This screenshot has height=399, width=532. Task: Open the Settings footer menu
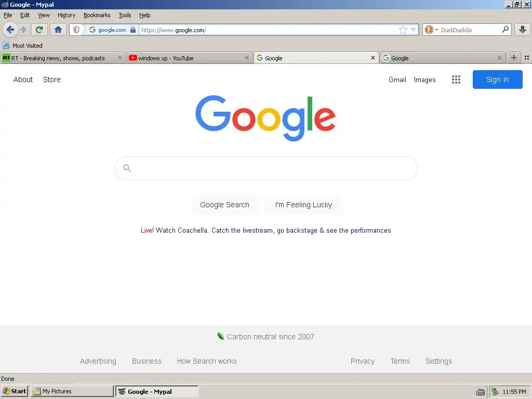(x=438, y=362)
